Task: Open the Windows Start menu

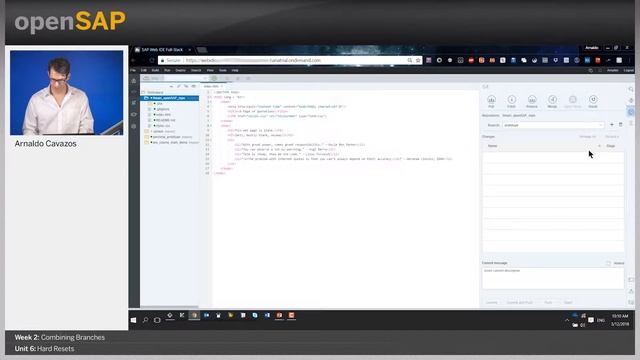Action: click(133, 320)
